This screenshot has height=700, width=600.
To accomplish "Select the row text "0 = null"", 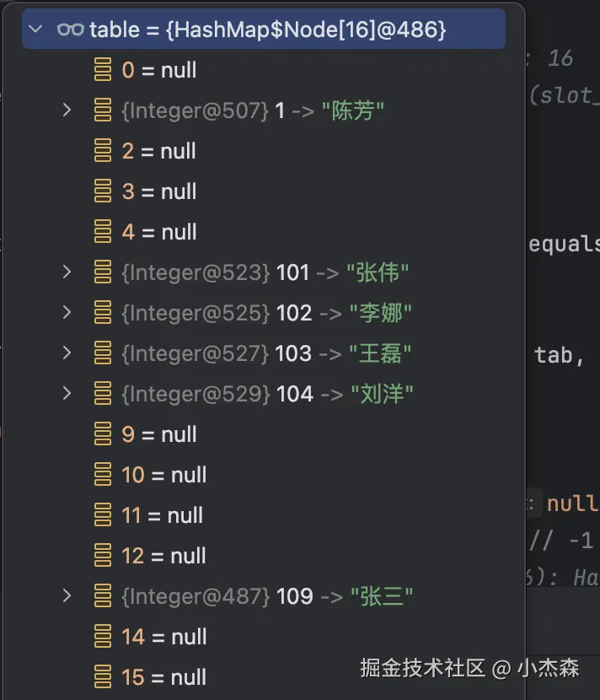I will [158, 70].
